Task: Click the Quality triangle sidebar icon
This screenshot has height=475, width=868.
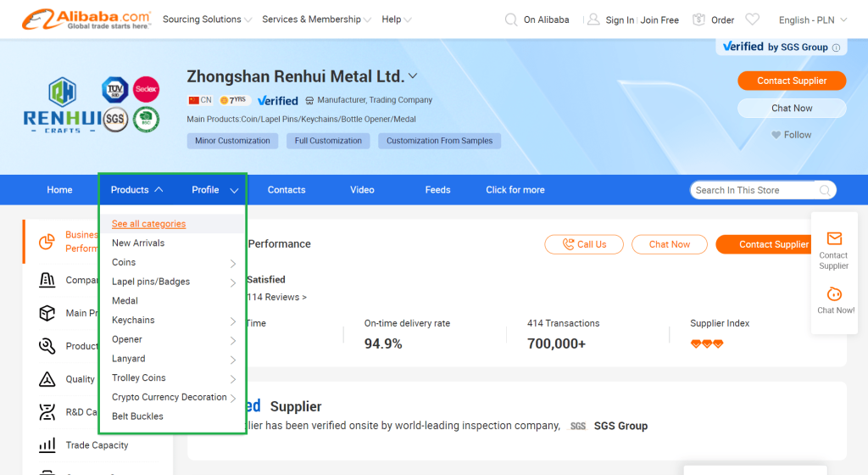Action: click(47, 379)
